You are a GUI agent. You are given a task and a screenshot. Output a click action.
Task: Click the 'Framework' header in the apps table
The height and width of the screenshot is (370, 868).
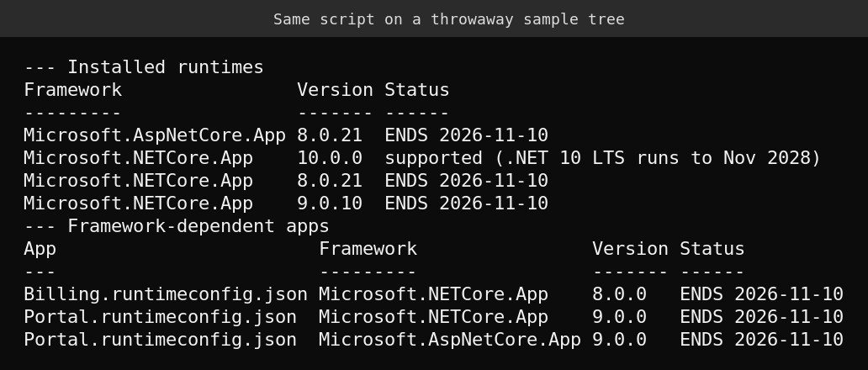pos(368,249)
